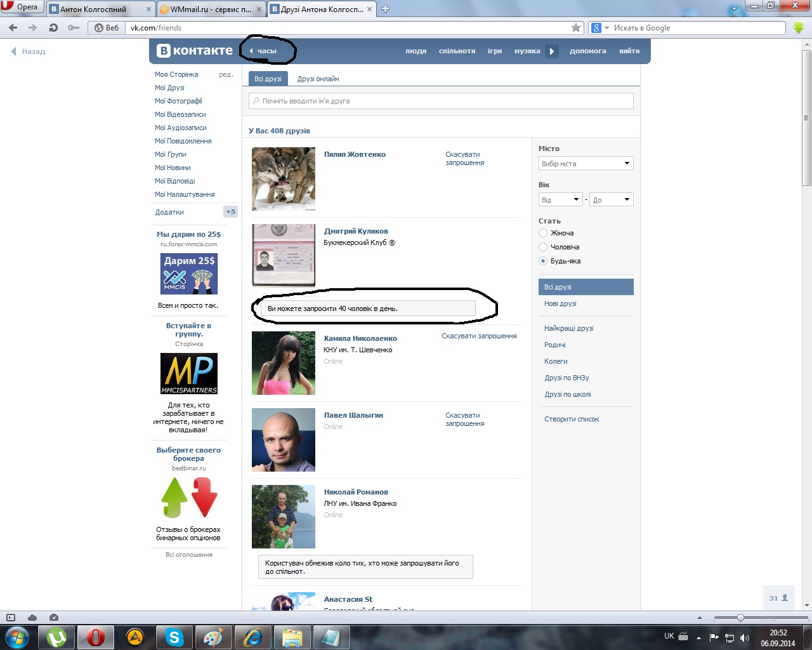Open uTorrent from the taskbar
The image size is (812, 650).
coord(56,637)
